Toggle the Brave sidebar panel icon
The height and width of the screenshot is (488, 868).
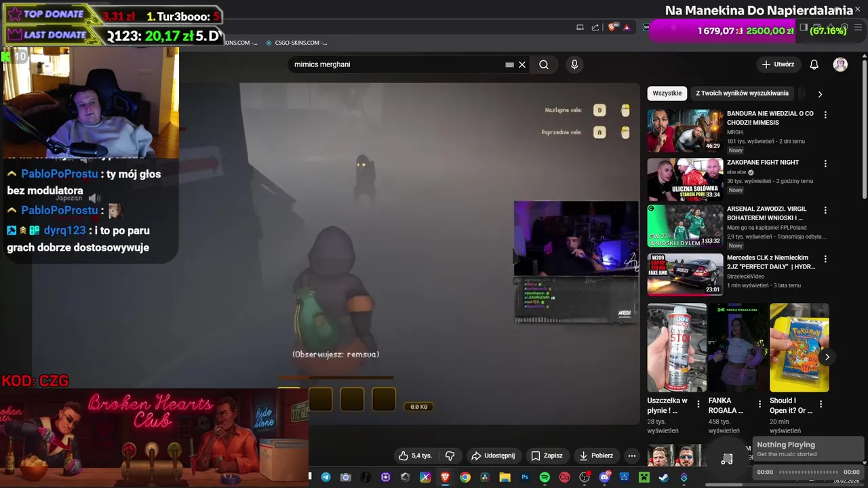pyautogui.click(x=803, y=27)
